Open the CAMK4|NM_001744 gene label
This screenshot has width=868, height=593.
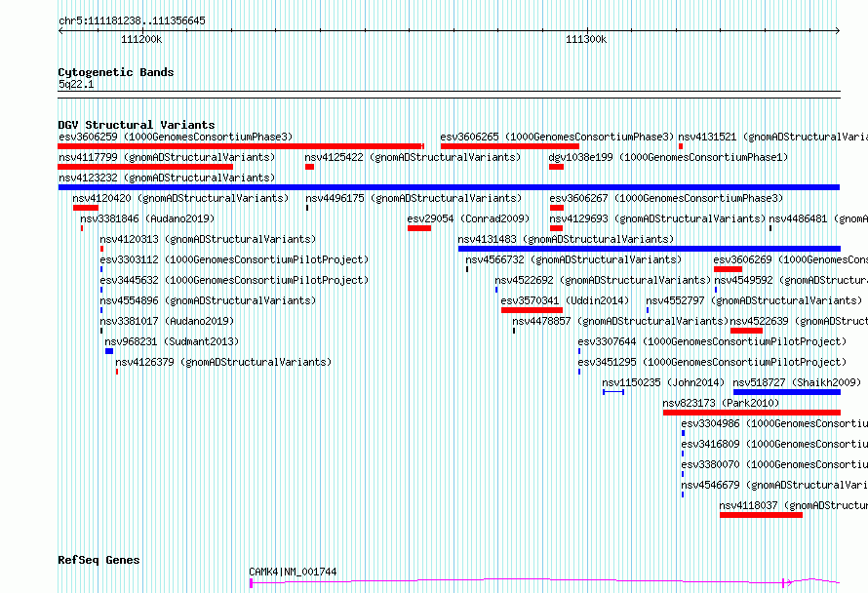coord(293,572)
